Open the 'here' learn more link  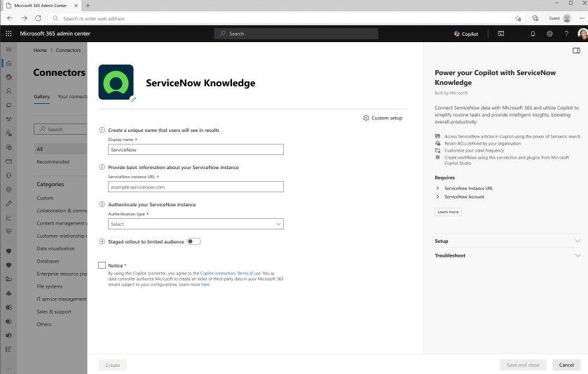click(x=205, y=285)
